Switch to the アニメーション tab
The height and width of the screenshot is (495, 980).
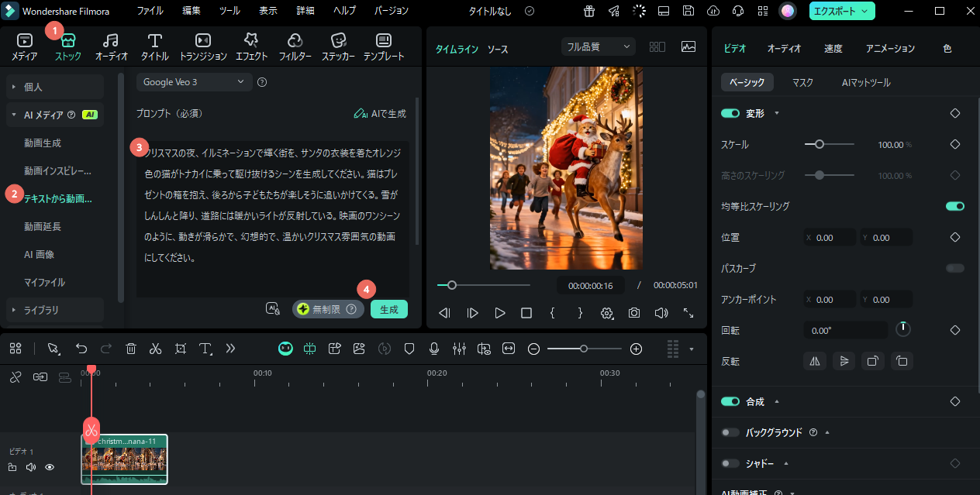[x=890, y=48]
